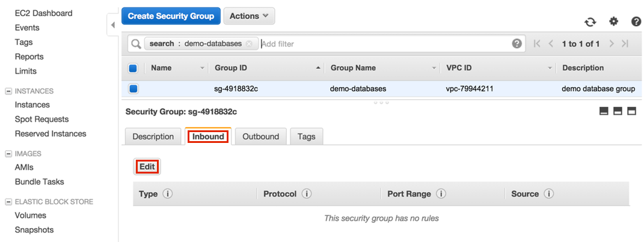Click the Create Security Group button
Viewport: 644px width, 242px height.
pos(171,16)
